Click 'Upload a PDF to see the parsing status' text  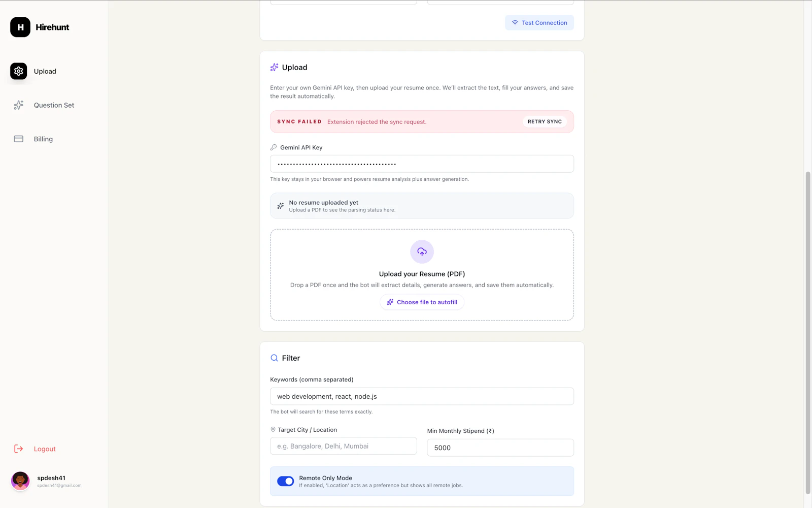coord(342,210)
